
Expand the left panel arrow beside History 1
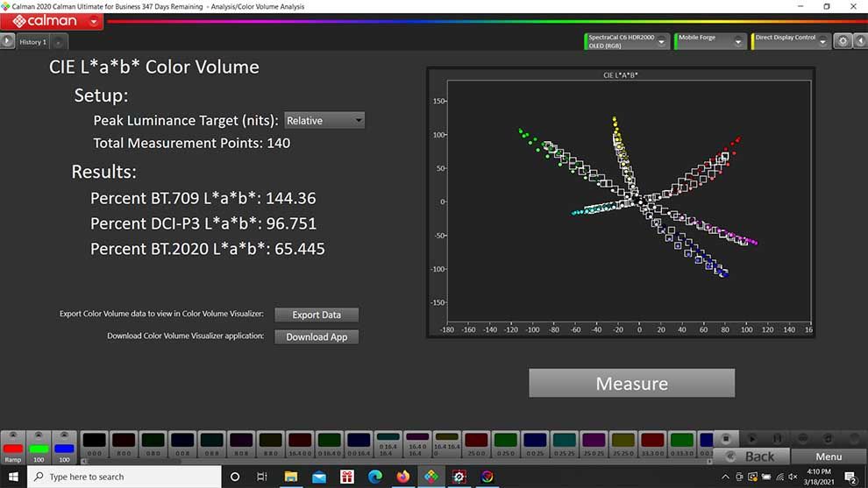point(7,41)
